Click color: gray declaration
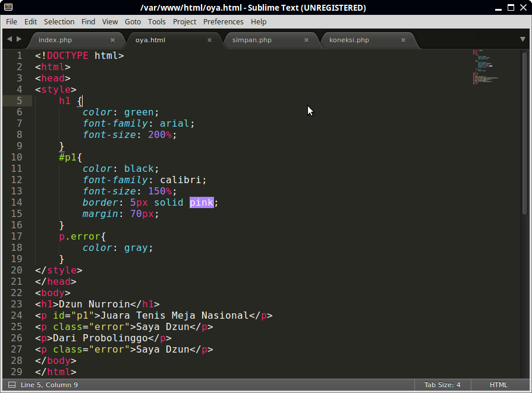This screenshot has width=532, height=393. tap(118, 248)
